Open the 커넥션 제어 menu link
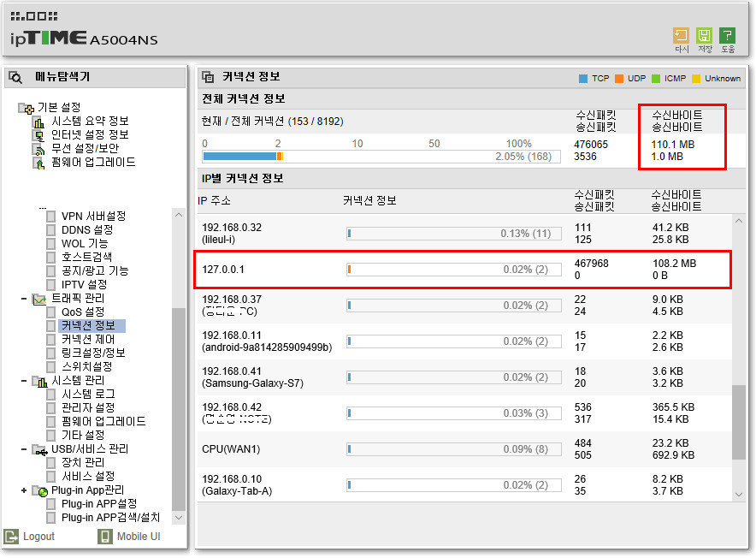This screenshot has height=558, width=756. click(x=88, y=340)
